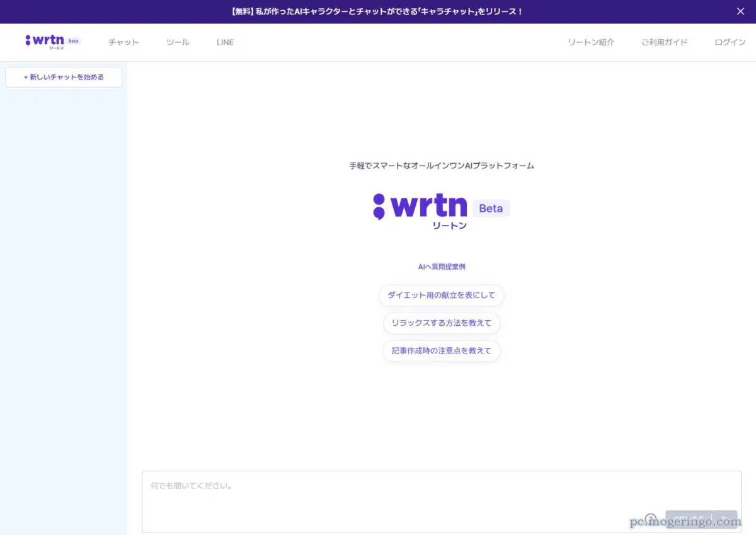Viewport: 756px width, 535px height.
Task: Select suggestion 記事作成時の注意点を教えて
Action: [x=442, y=350]
